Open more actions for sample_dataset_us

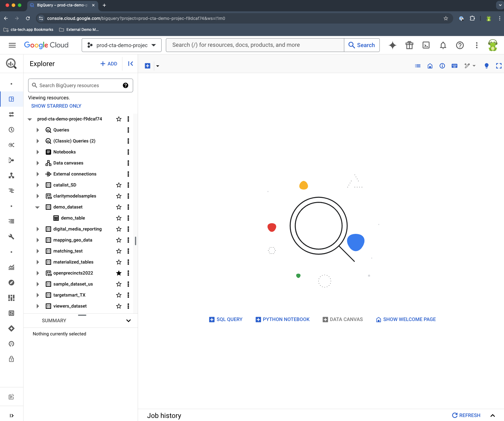point(128,284)
